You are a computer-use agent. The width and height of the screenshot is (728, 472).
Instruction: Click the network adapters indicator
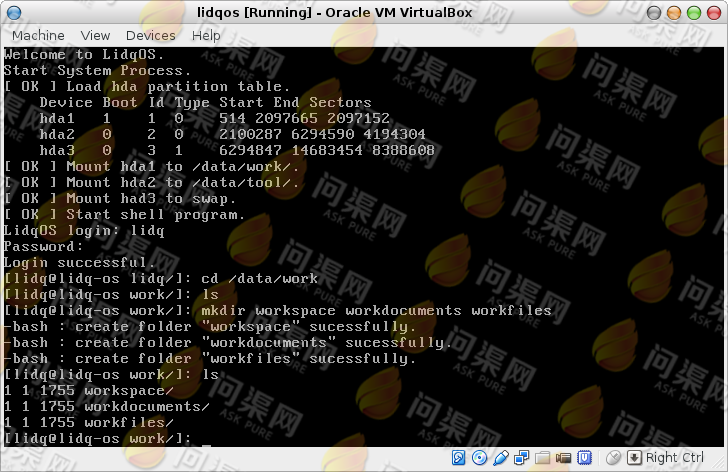[521, 458]
